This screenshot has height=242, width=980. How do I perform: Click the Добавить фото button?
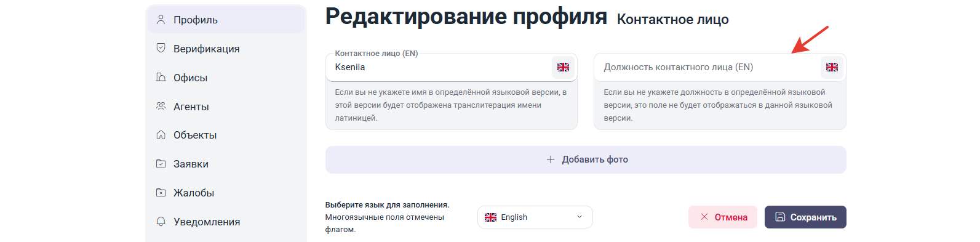point(586,159)
